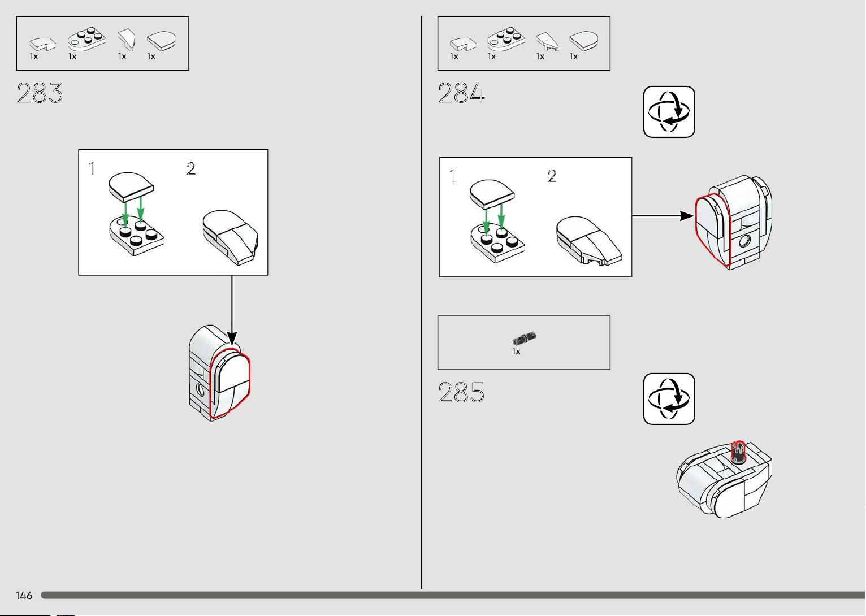Click the rotate-model icon beside step 284

point(669,112)
